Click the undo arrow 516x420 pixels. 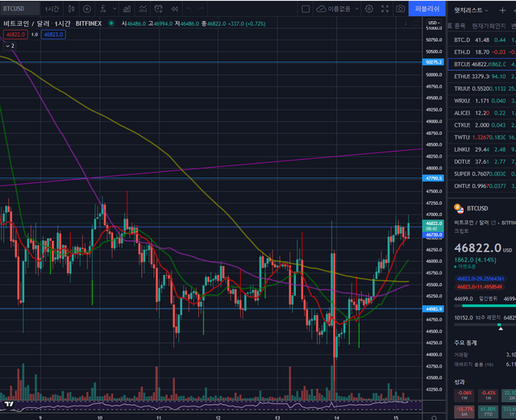coord(189,9)
